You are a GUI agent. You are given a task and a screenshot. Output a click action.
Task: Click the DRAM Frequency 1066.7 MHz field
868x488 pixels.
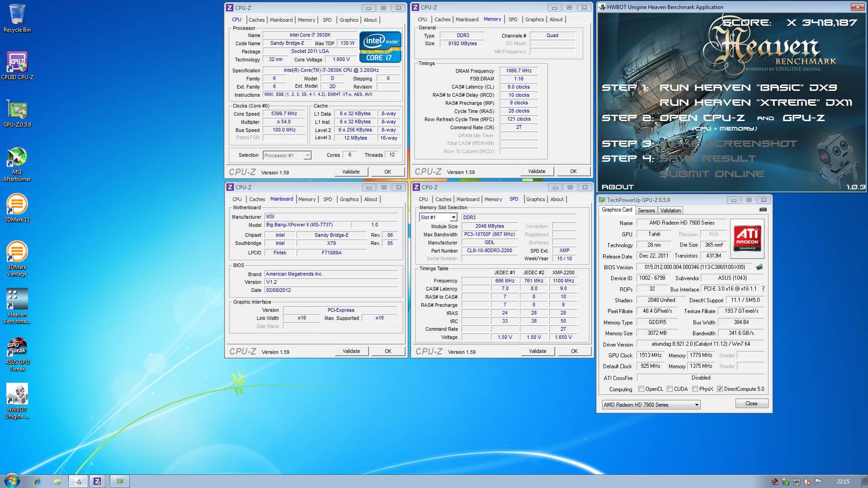point(519,70)
